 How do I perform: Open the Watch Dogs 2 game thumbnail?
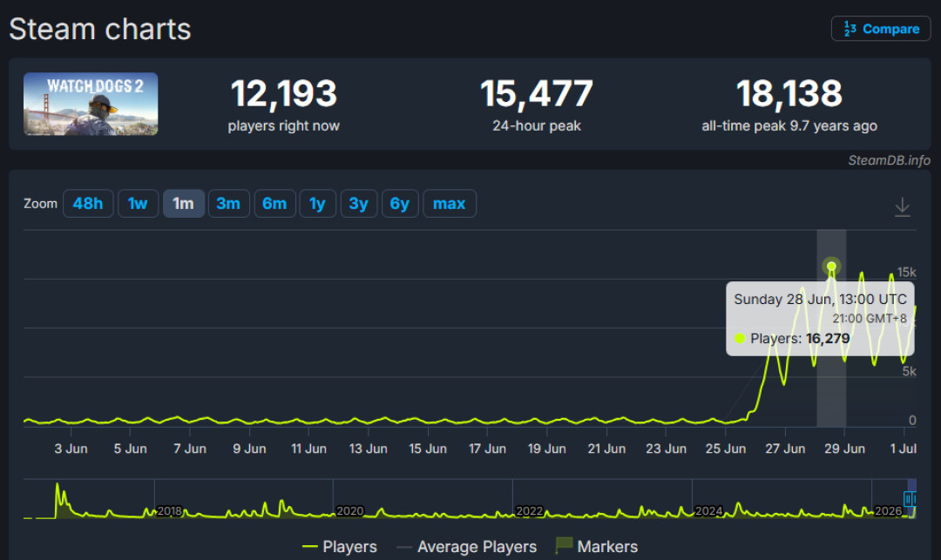click(91, 104)
